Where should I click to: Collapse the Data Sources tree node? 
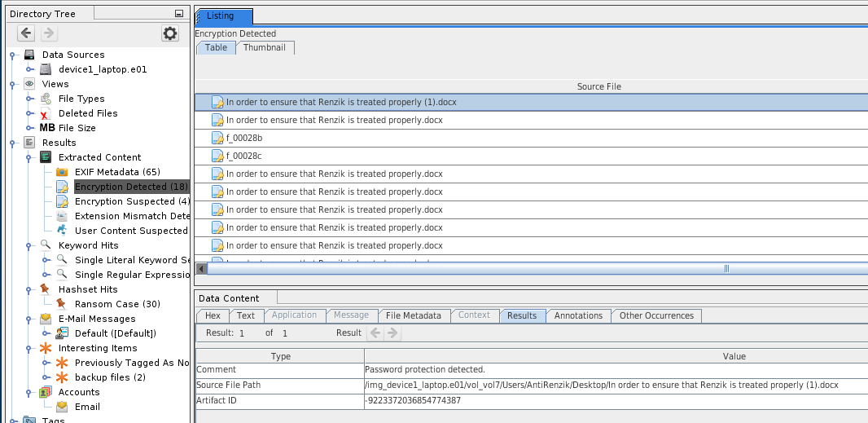13,55
